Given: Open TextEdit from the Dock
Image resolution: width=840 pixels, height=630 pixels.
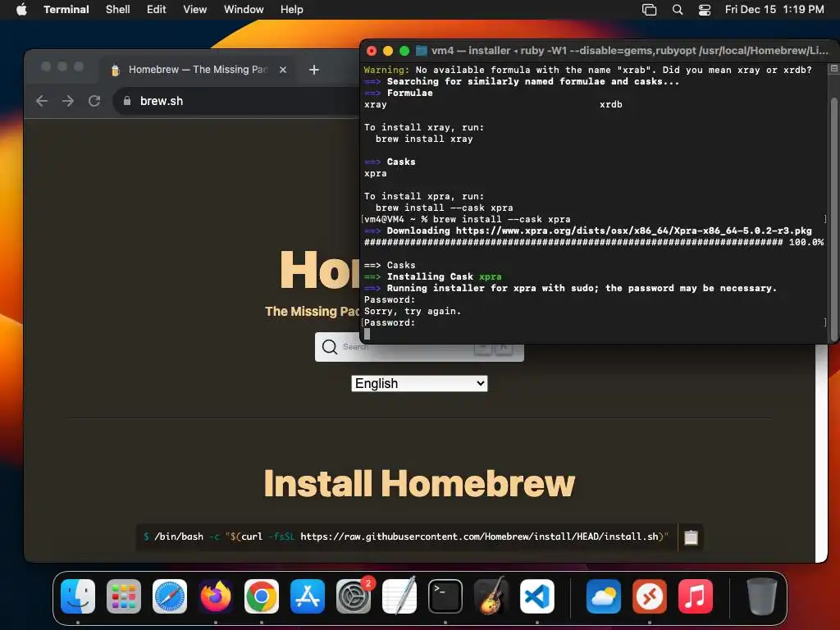Looking at the screenshot, I should point(399,596).
